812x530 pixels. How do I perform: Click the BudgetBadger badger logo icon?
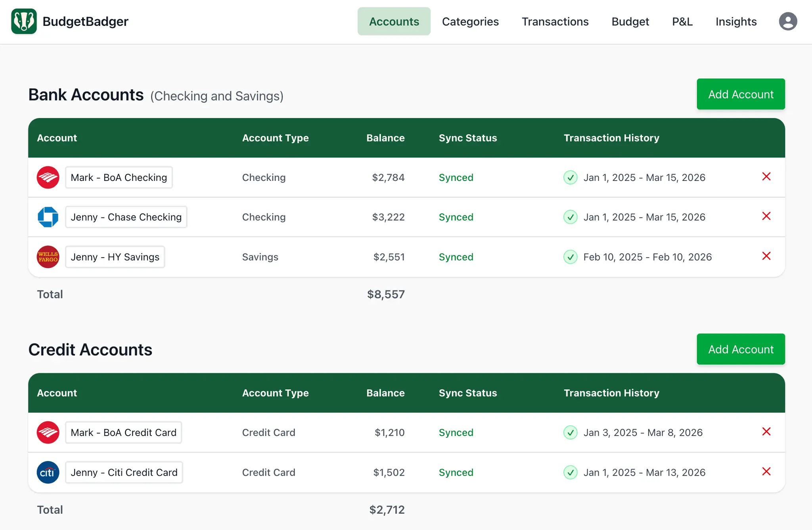click(24, 21)
